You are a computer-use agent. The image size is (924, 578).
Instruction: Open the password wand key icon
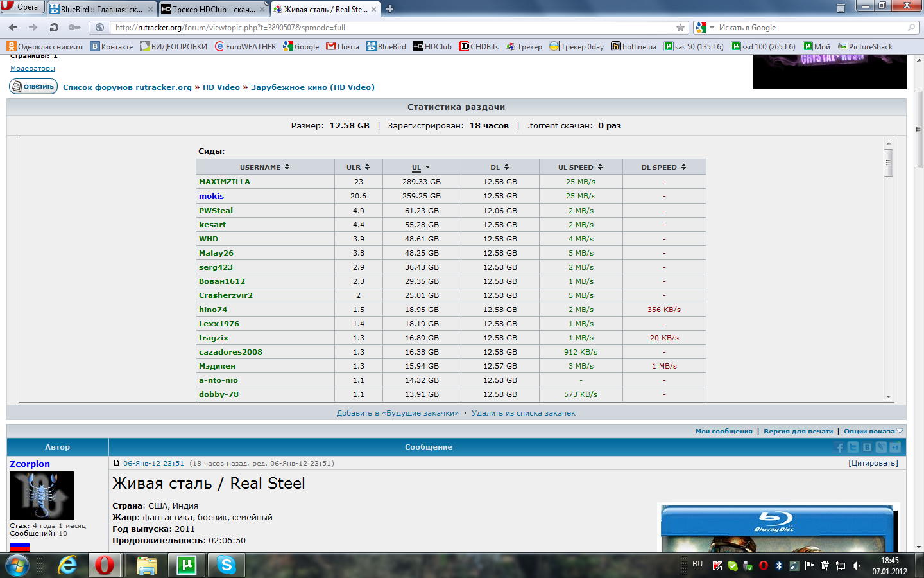74,28
